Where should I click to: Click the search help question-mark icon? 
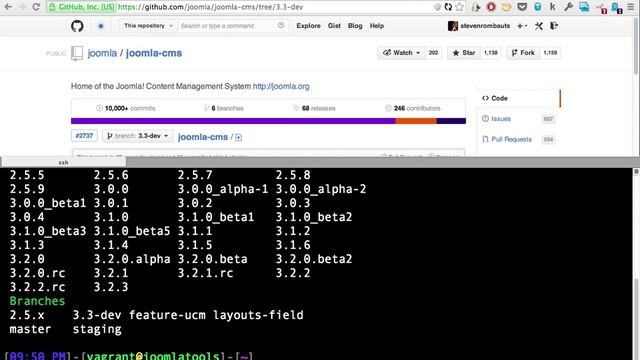(x=281, y=25)
